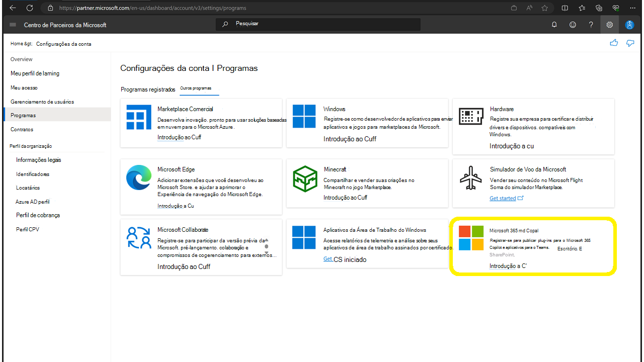Image resolution: width=644 pixels, height=362 pixels.
Task: Click the browser address bar URL
Action: point(152,8)
